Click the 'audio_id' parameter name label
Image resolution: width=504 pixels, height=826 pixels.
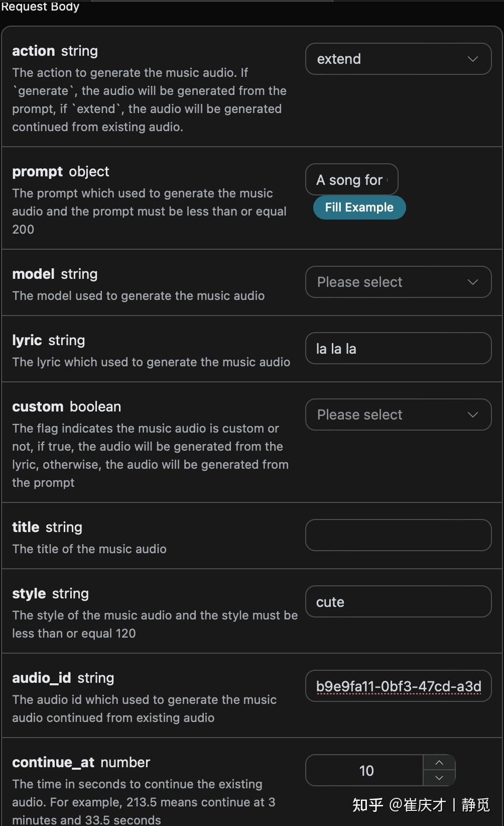click(x=42, y=678)
